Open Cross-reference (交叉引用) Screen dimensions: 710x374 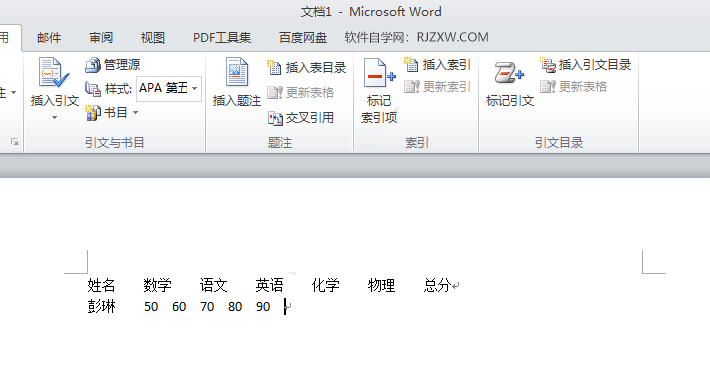[301, 118]
